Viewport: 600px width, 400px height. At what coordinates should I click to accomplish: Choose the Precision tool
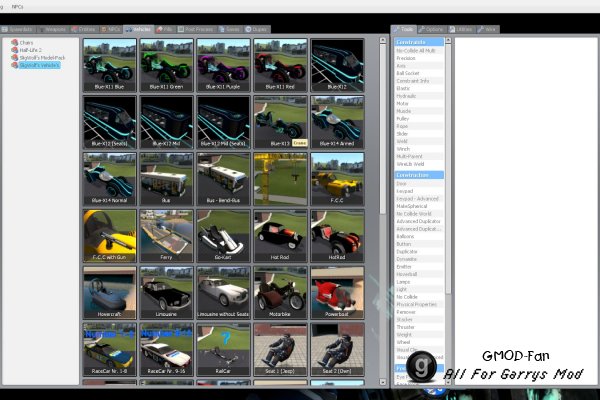tap(419, 58)
